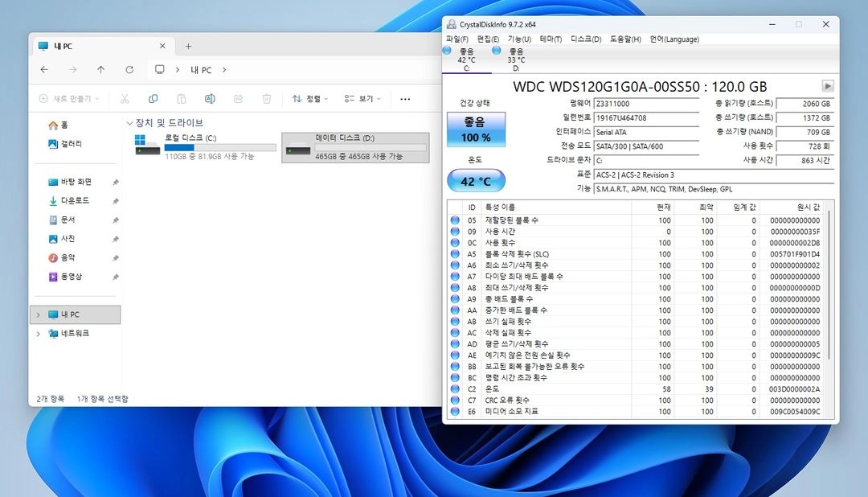This screenshot has width=868, height=497.
Task: Click the 원시 값 column header
Action: 792,207
